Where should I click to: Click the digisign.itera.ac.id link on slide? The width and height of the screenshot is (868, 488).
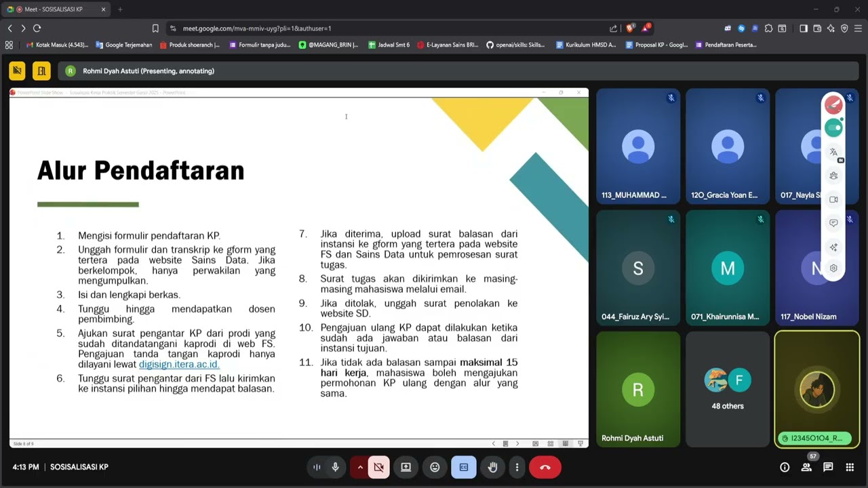[x=179, y=364]
